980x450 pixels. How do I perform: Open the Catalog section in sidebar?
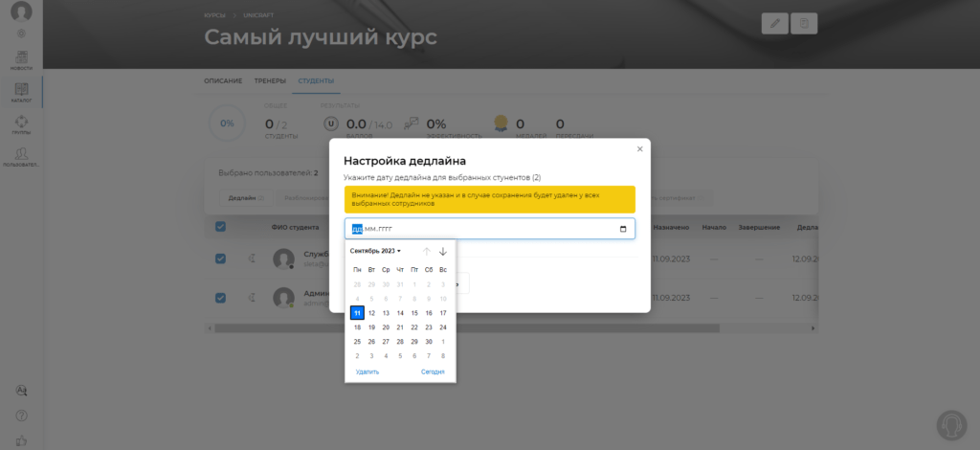(21, 93)
